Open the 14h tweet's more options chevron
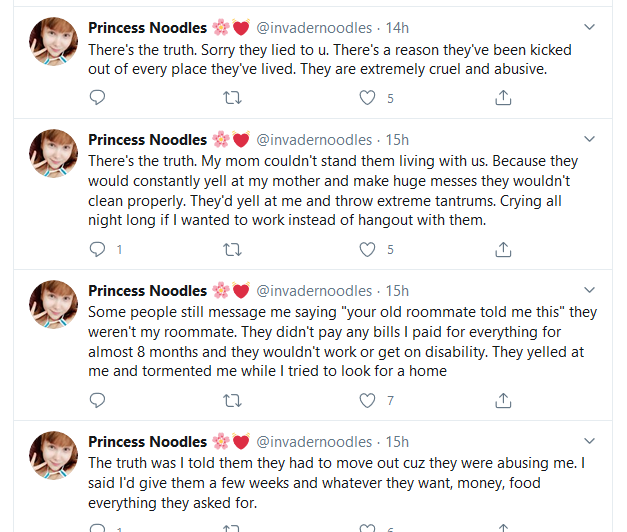Image resolution: width=627 pixels, height=532 pixels. [588, 27]
